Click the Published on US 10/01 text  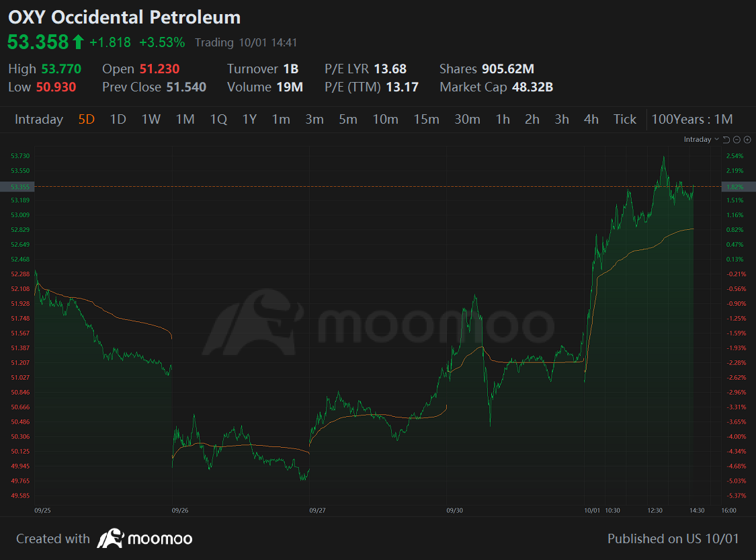point(673,538)
